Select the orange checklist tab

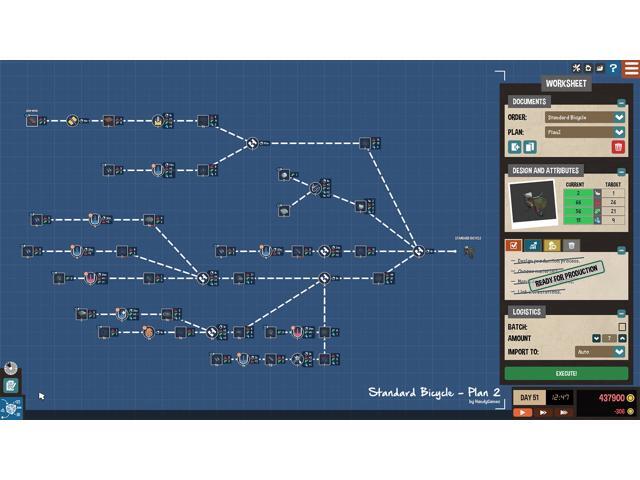tap(514, 245)
